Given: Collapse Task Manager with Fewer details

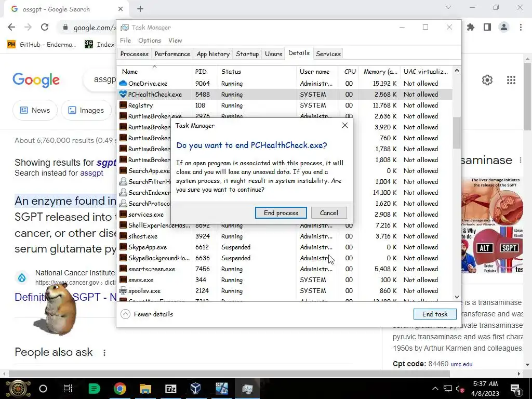Looking at the screenshot, I should pyautogui.click(x=147, y=314).
